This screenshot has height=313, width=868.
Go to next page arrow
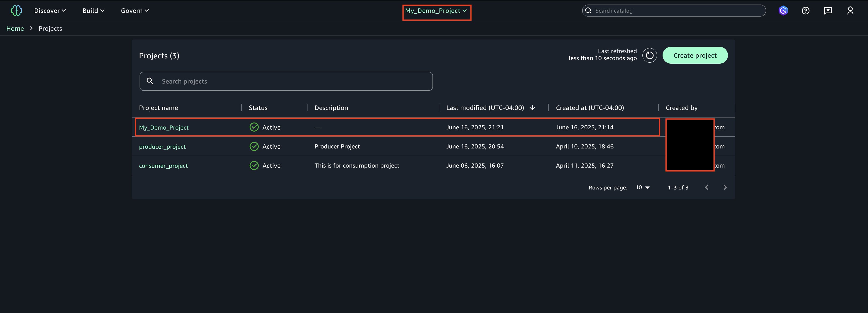coord(725,187)
